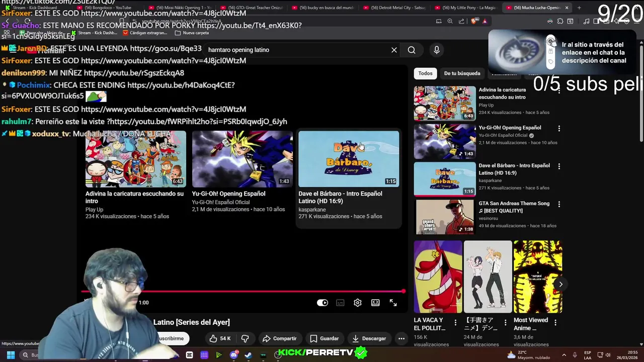Clear the YouTube search box with the X
Viewport: 644px width, 362px height.
(x=394, y=50)
